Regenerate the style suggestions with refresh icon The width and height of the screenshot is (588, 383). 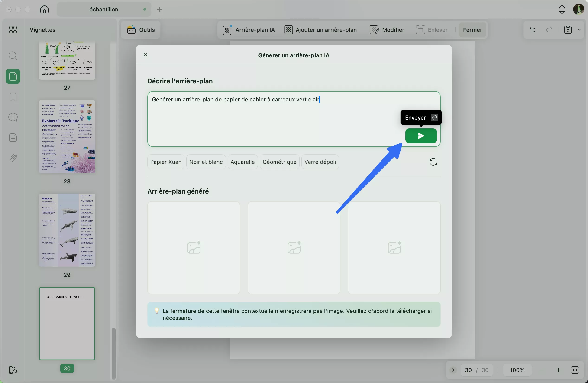(x=433, y=162)
